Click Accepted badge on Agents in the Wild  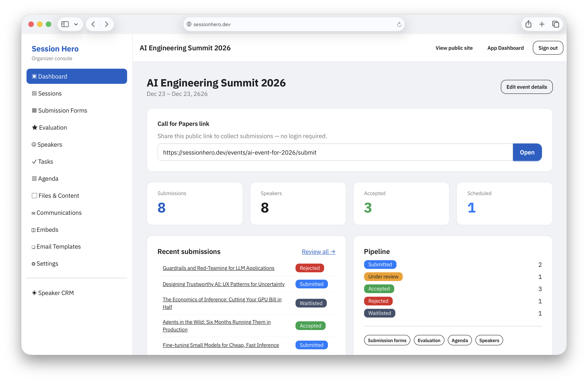tap(310, 325)
